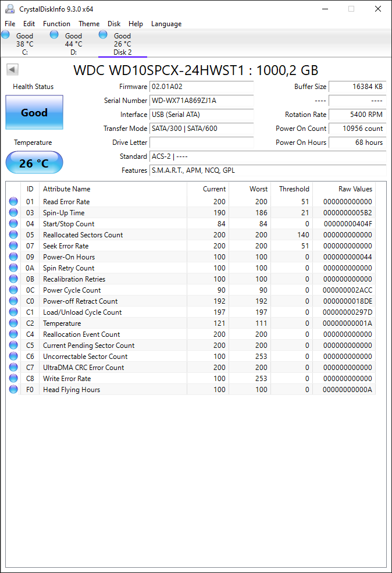Minimize the CrystalDiskInfo window
This screenshot has width=392, height=573.
click(325, 9)
